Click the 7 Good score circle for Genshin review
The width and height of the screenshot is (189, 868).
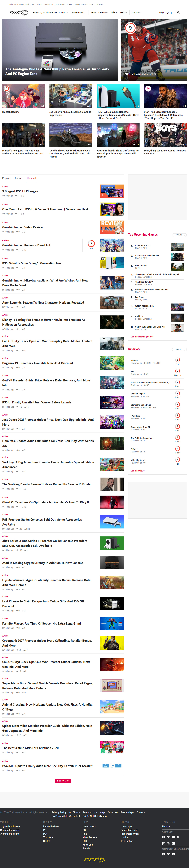pyautogui.click(x=91, y=244)
